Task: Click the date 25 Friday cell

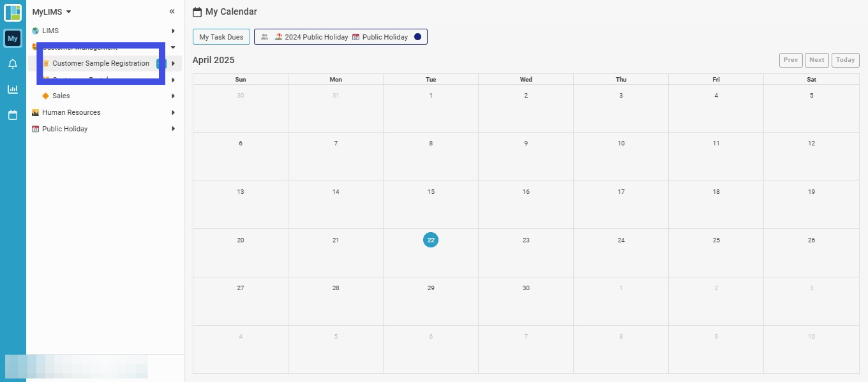Action: pos(716,253)
